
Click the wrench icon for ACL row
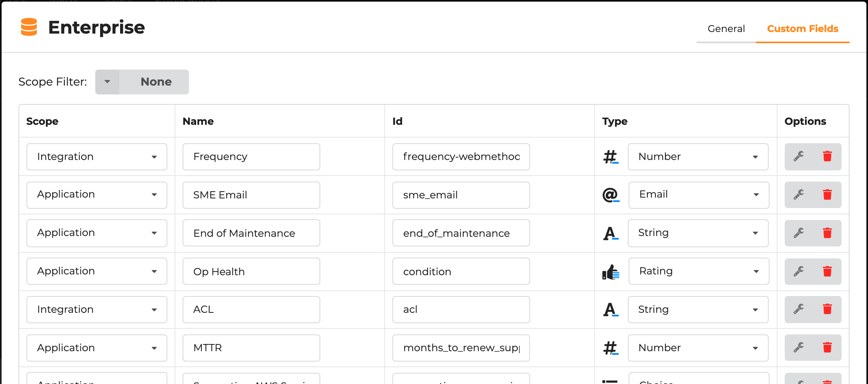point(799,309)
